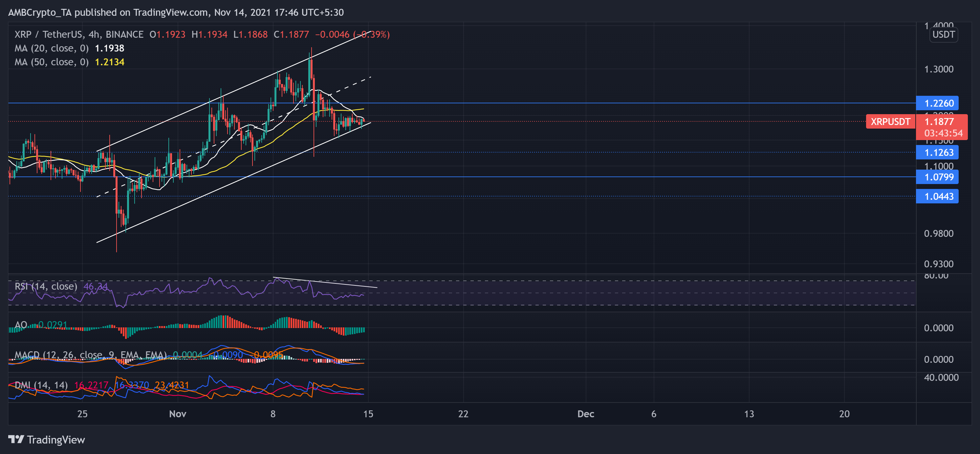Click the 40.0000 DMI axis label
The image size is (980, 454).
tap(941, 377)
